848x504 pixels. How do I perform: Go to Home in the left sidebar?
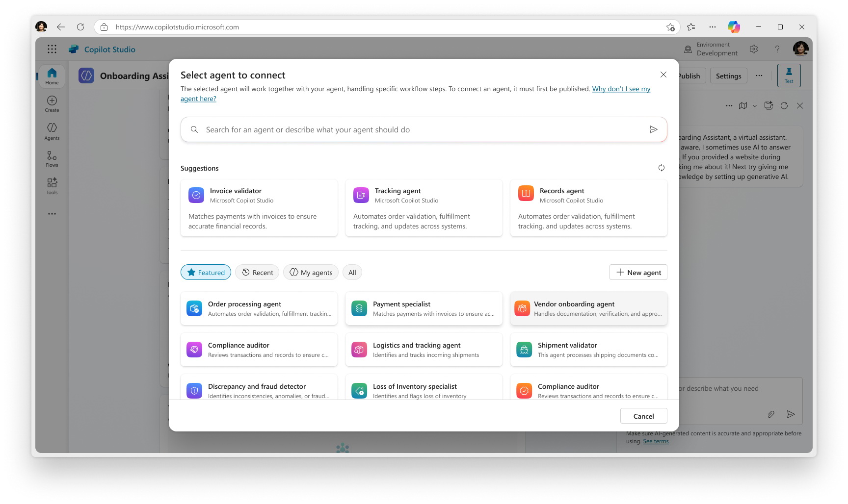click(52, 76)
